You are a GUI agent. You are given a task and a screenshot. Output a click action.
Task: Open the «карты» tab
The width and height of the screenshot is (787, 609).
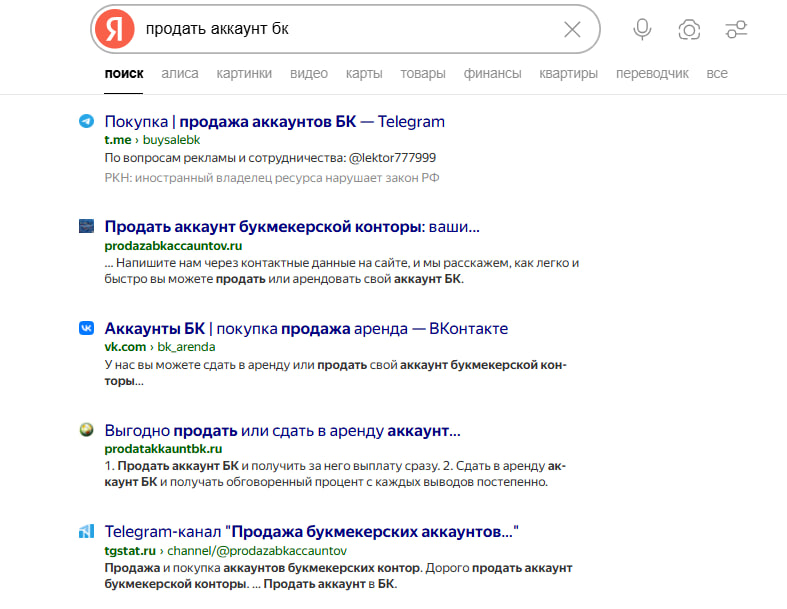364,74
